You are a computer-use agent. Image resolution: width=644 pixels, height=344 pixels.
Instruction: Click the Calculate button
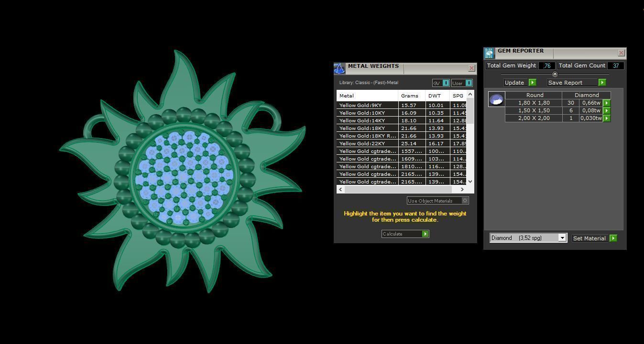pos(405,234)
